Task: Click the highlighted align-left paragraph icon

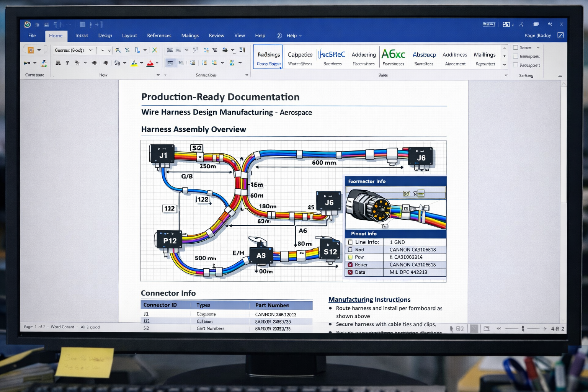Action: (170, 63)
